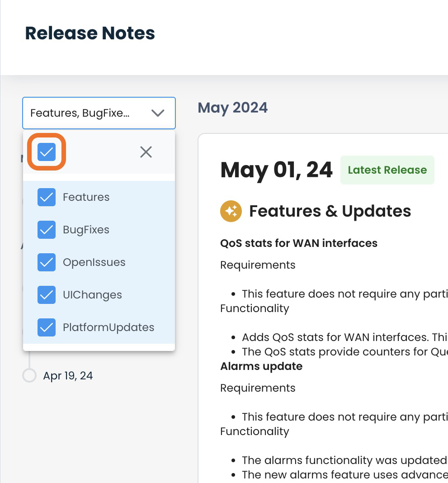Click the May 2024 month heading
448x483 pixels.
coord(232,108)
